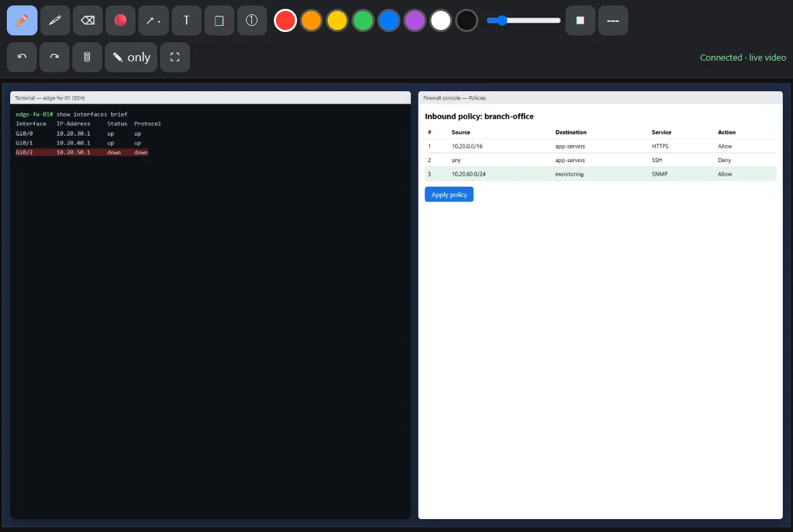Click the white square button in the toolbar

(x=580, y=20)
